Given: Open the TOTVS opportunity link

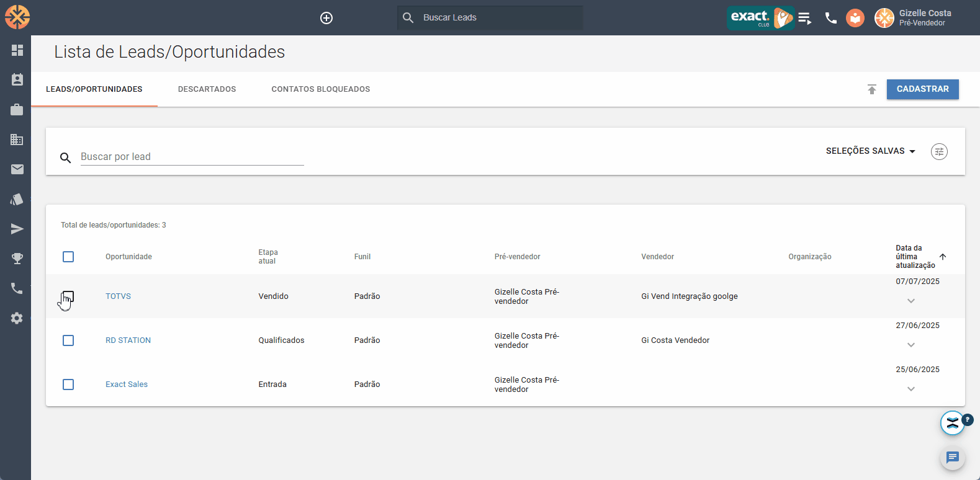Looking at the screenshot, I should tap(118, 296).
